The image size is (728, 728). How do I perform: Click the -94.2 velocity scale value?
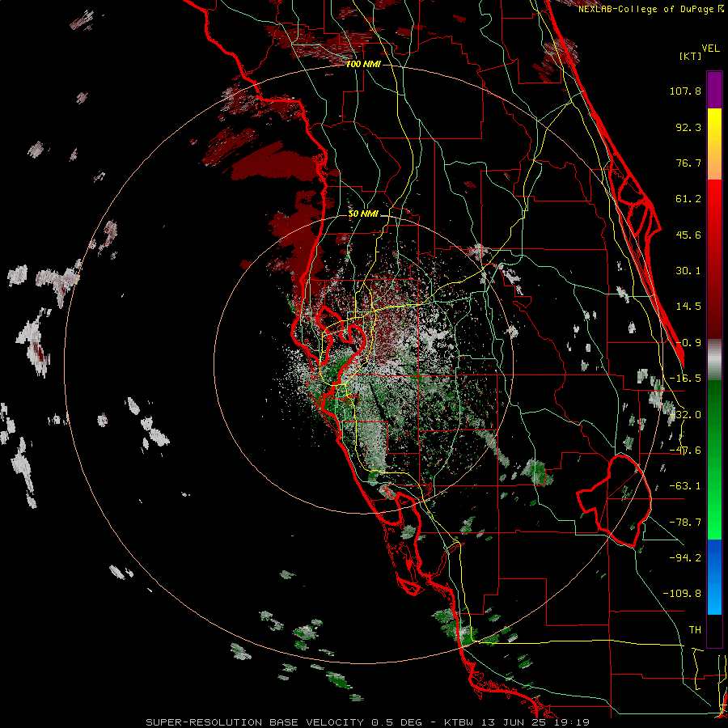point(685,557)
